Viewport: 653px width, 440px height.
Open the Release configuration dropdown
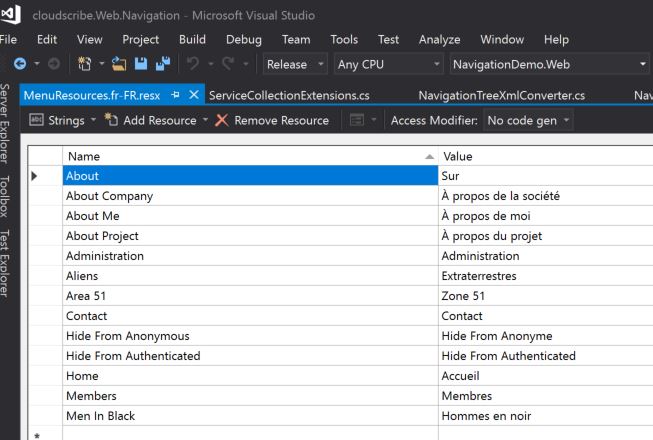point(295,64)
